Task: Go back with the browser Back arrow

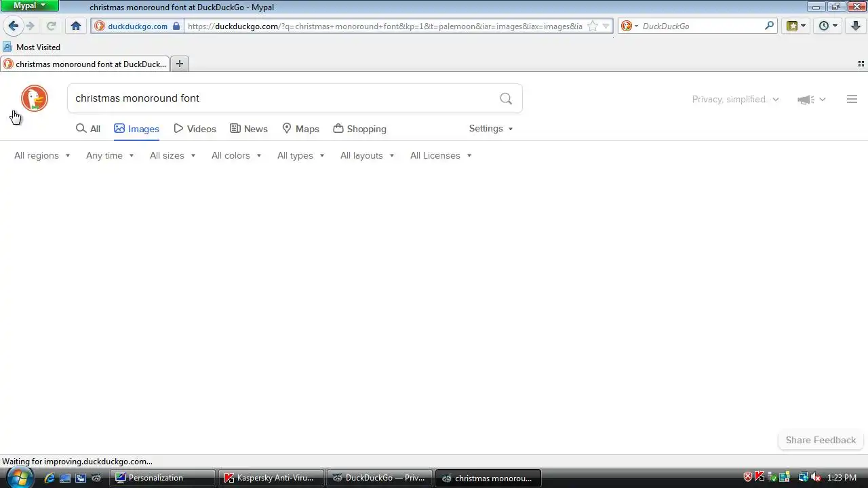Action: [13, 26]
